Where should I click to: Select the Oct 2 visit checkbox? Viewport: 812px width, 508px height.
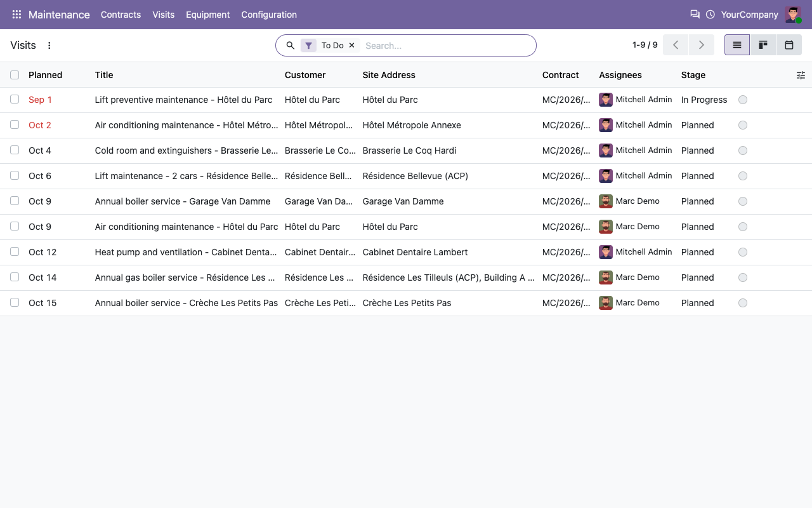click(15, 125)
